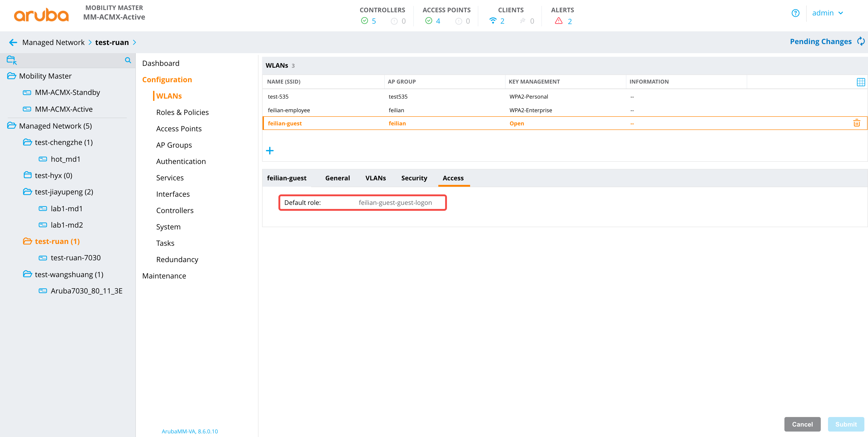
Task: Click the Default role value feilian-guest-guest-logon
Action: click(395, 203)
